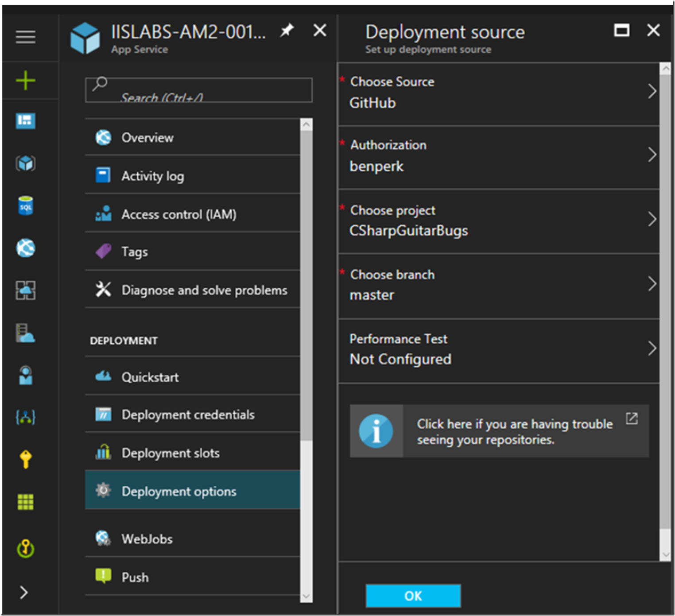Open the external link icon in info box
The height and width of the screenshot is (616, 675).
pos(632,418)
